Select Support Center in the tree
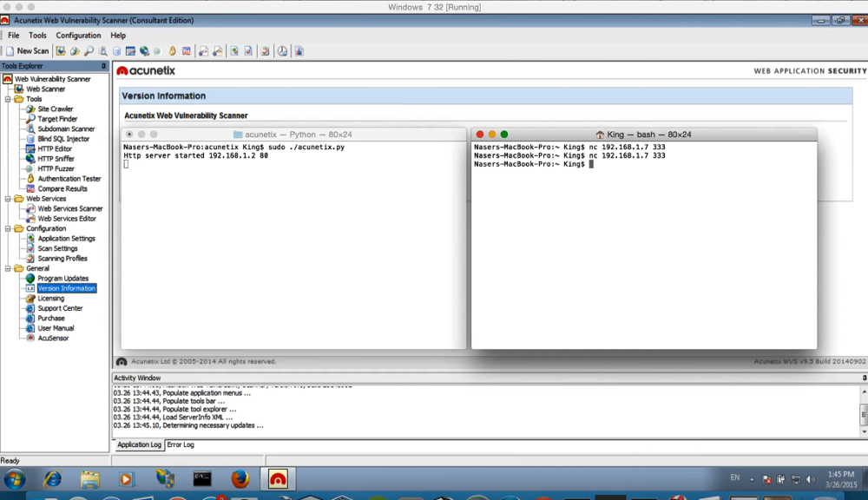 click(61, 308)
